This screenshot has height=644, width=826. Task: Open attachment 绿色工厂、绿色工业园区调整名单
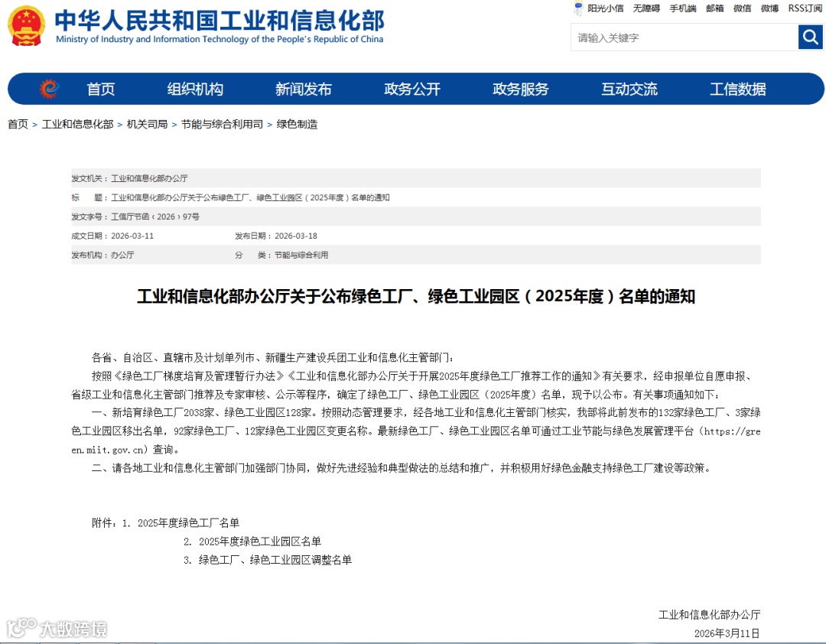coord(275,560)
